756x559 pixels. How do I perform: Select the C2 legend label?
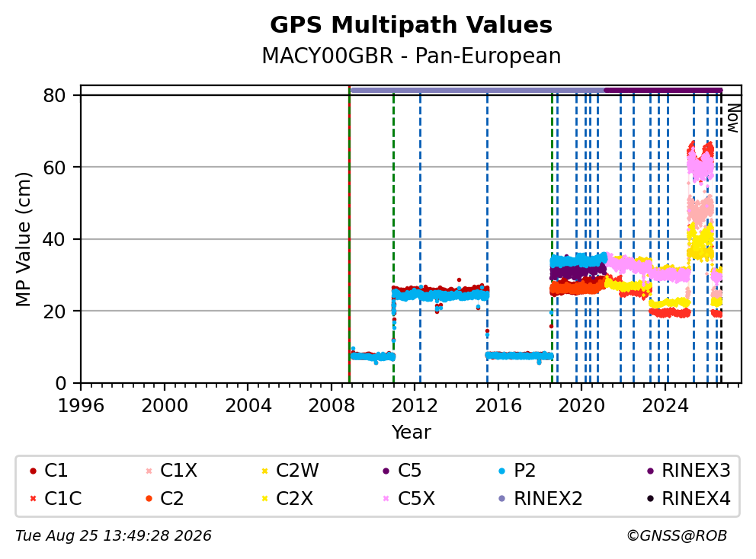click(171, 499)
